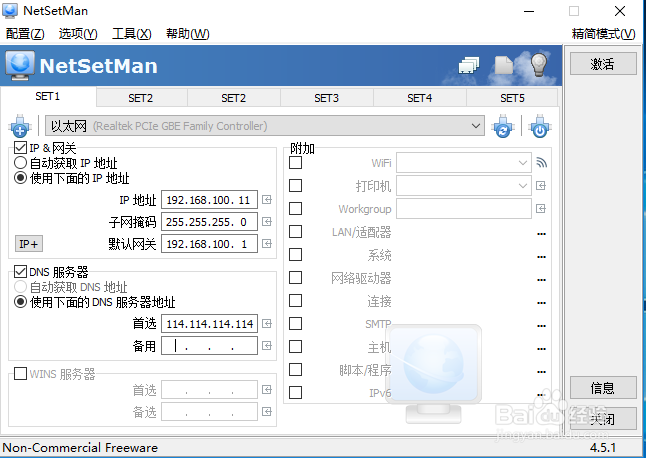Click the note page icon in header

coord(504,65)
